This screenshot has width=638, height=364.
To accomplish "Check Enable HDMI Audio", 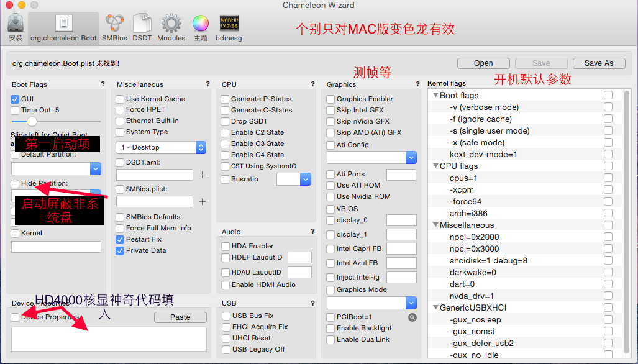I will pyautogui.click(x=226, y=285).
